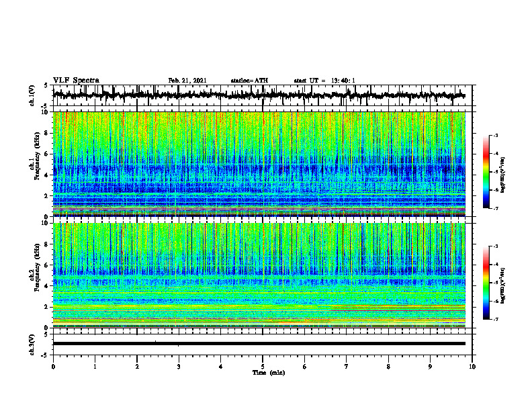Click time axis tick label "9"

click(x=430, y=367)
